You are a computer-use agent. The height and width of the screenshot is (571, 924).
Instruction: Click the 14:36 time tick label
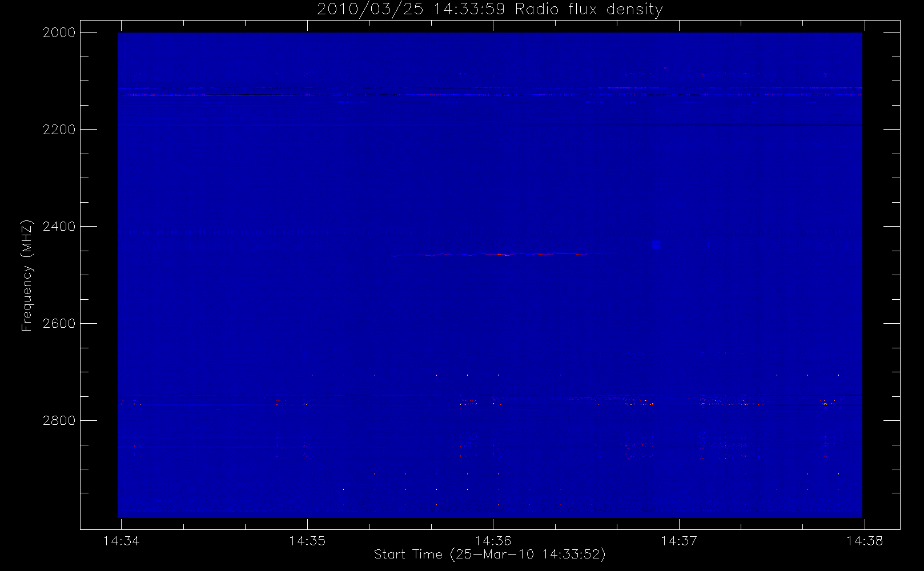[x=493, y=541]
